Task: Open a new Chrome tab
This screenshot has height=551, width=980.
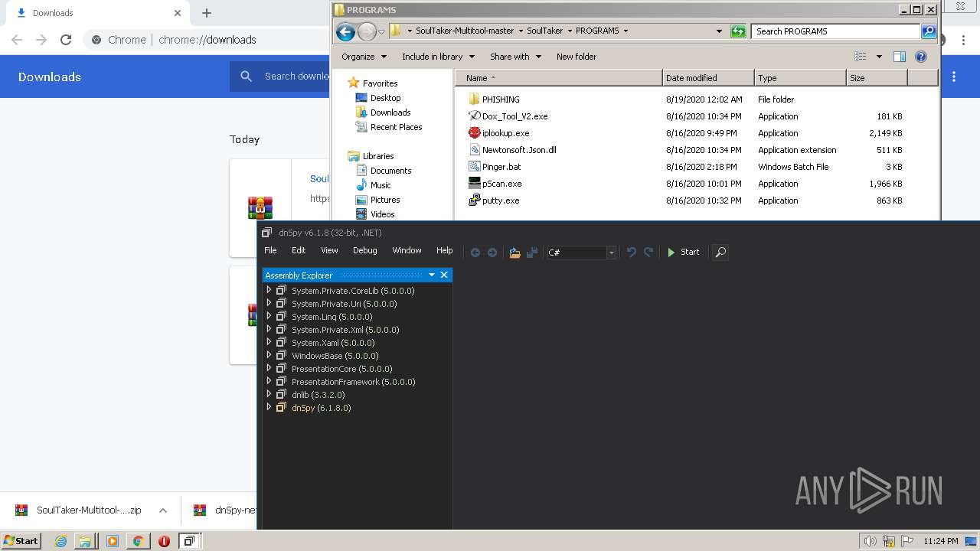Action: click(207, 13)
